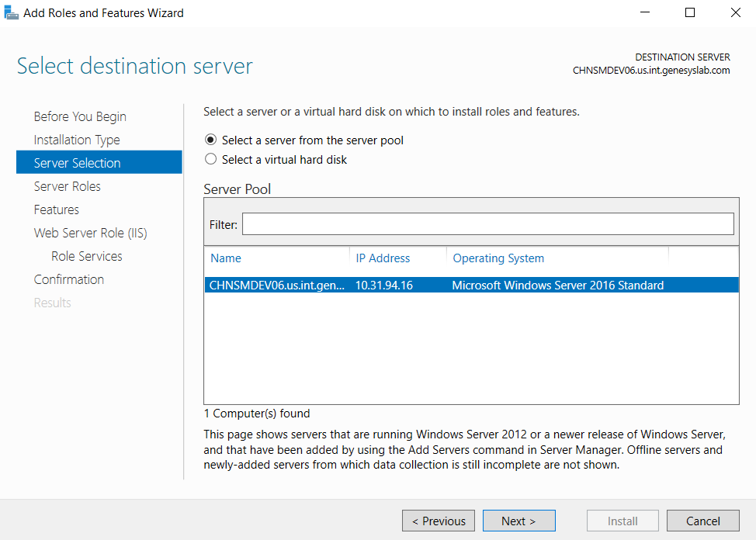Close the Add Roles and Features Wizard
This screenshot has width=756, height=540.
(x=735, y=12)
